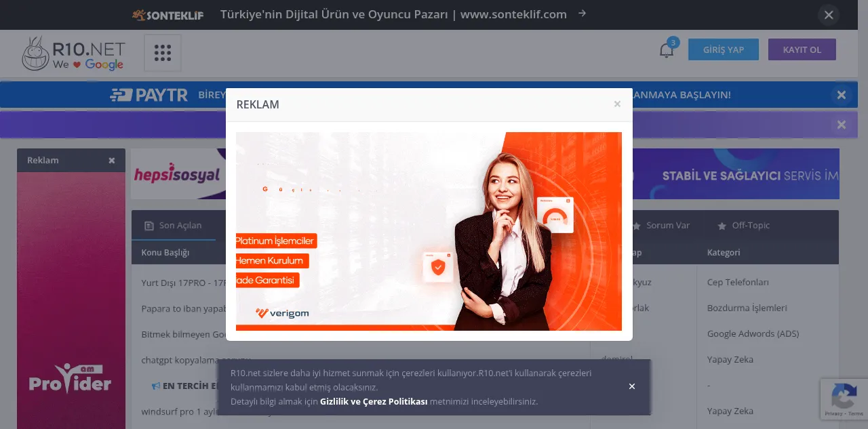Open the Cep Telefonları category
The height and width of the screenshot is (429, 868).
[738, 282]
